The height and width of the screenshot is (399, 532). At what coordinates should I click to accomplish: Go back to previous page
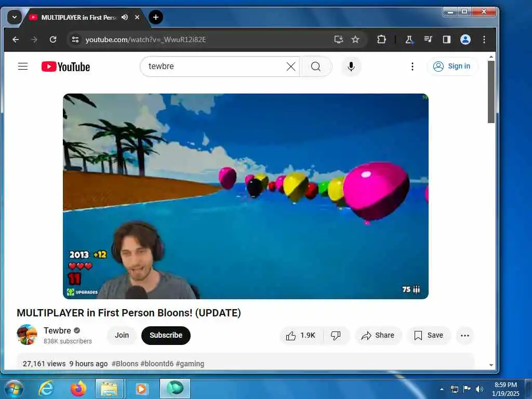16,39
